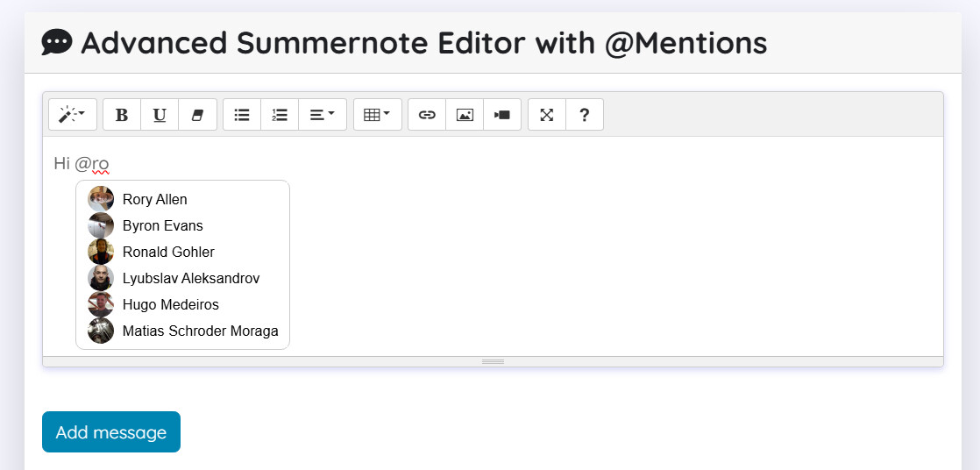The image size is (980, 470).
Task: Toggle fullscreen editor mode
Action: [x=547, y=114]
